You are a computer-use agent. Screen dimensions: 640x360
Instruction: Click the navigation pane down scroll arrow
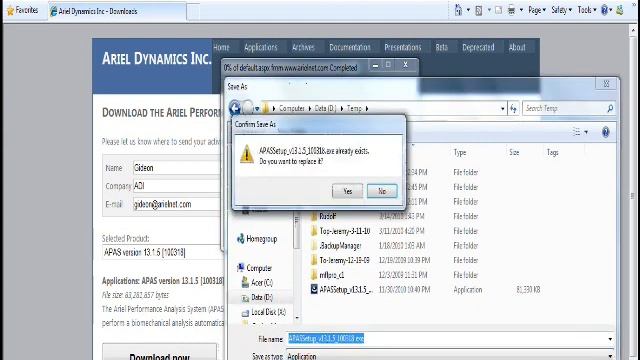coord(297,318)
